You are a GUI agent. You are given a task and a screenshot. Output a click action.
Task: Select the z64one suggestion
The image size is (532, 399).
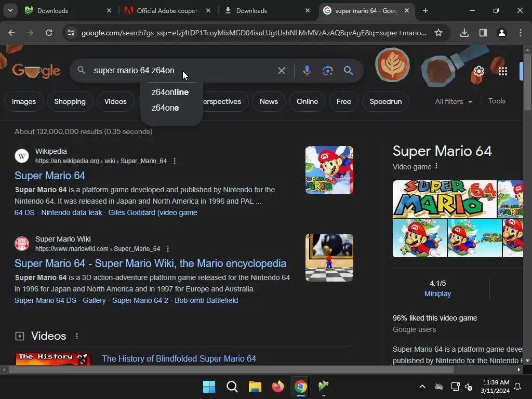(165, 108)
